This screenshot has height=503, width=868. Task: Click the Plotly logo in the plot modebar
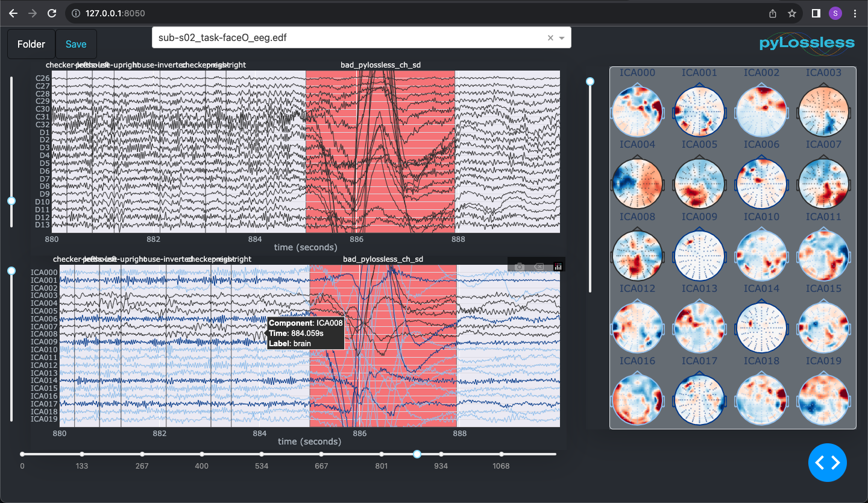[x=558, y=266]
